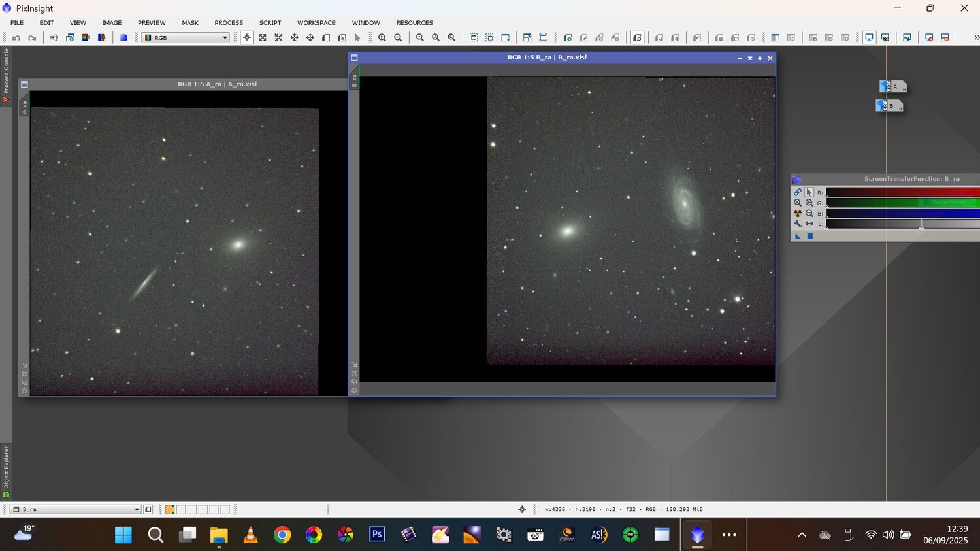Toggle the highlighted monitor icon in toolbar
Screen dimensions: 980x551
pos(870,38)
